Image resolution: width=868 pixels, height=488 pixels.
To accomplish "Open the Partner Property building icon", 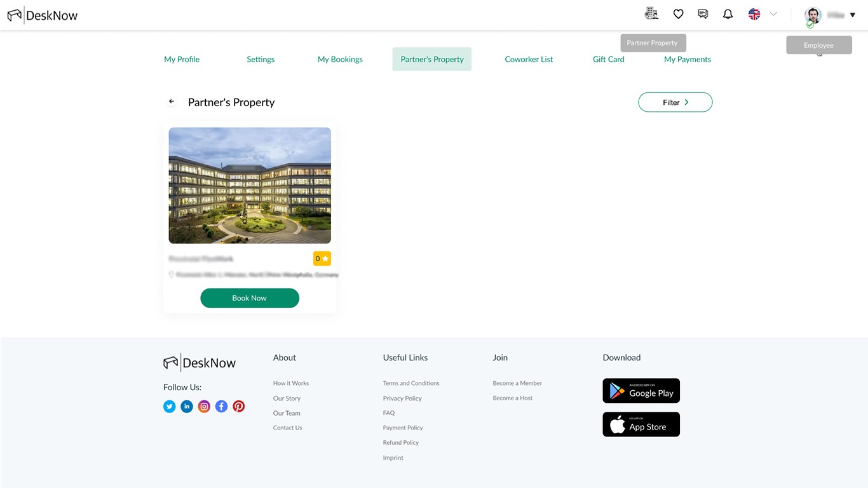I will pyautogui.click(x=651, y=13).
